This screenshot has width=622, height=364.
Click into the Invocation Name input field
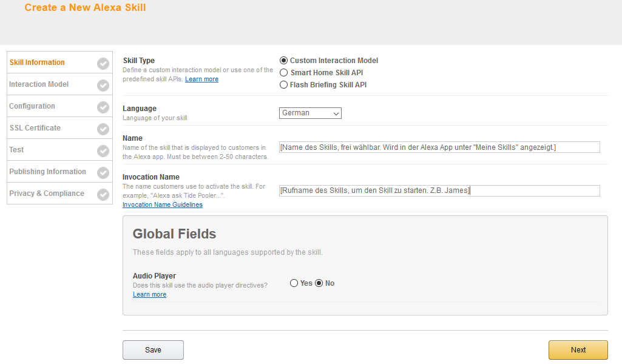[439, 190]
